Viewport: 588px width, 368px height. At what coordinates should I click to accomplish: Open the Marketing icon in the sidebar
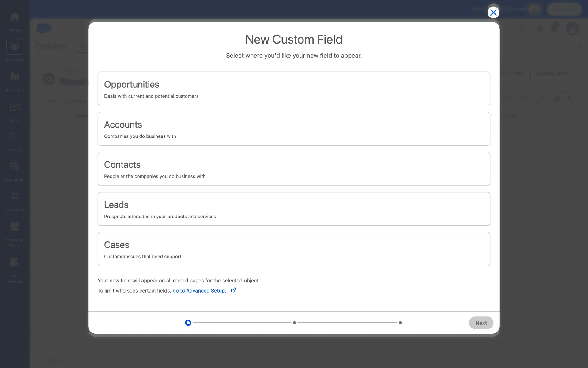[x=15, y=167]
